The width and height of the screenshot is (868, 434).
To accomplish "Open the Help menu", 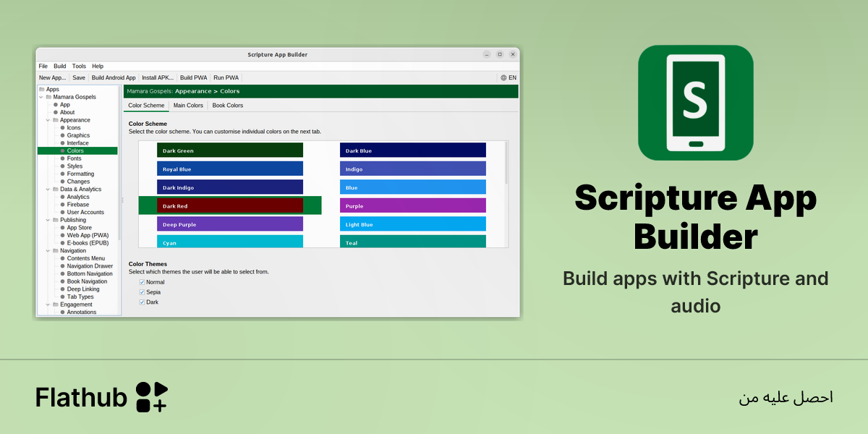I will click(x=98, y=66).
